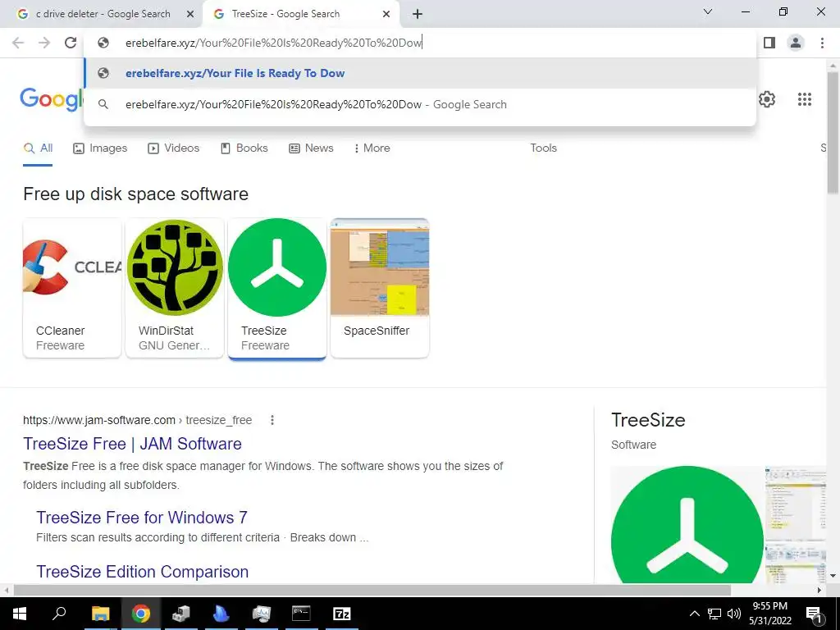Click the blue shark taskbar app icon

pyautogui.click(x=221, y=614)
